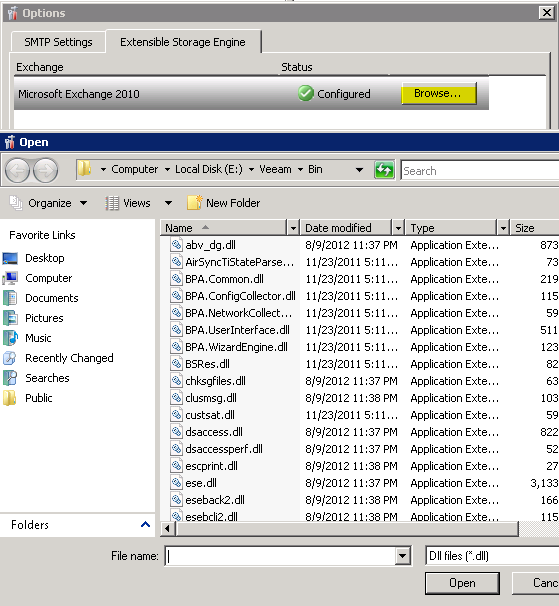Open the Name column filter dropdown
Viewport: 559px width, 606px height.
[x=293, y=228]
